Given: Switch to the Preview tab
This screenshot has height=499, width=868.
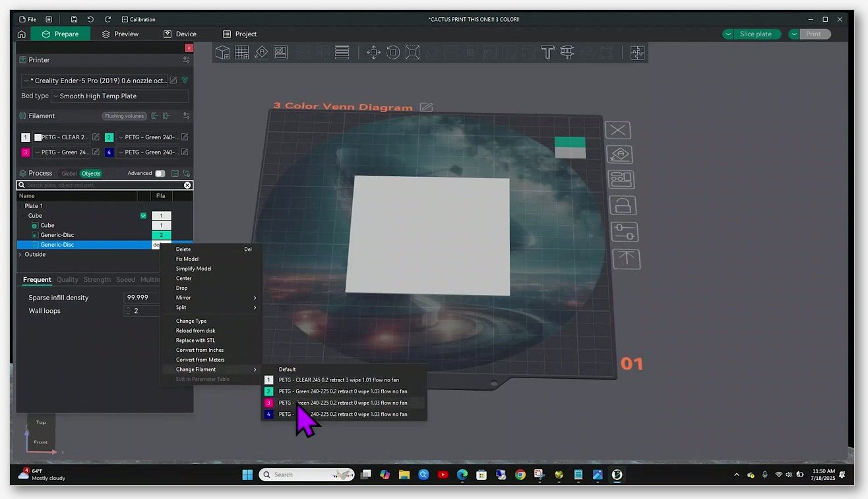Looking at the screenshot, I should click(x=120, y=34).
